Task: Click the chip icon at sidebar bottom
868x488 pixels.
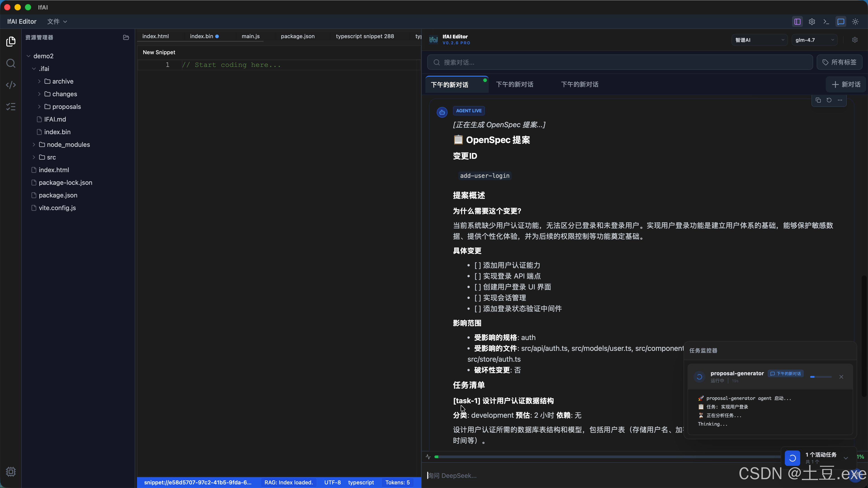Action: coord(11,472)
